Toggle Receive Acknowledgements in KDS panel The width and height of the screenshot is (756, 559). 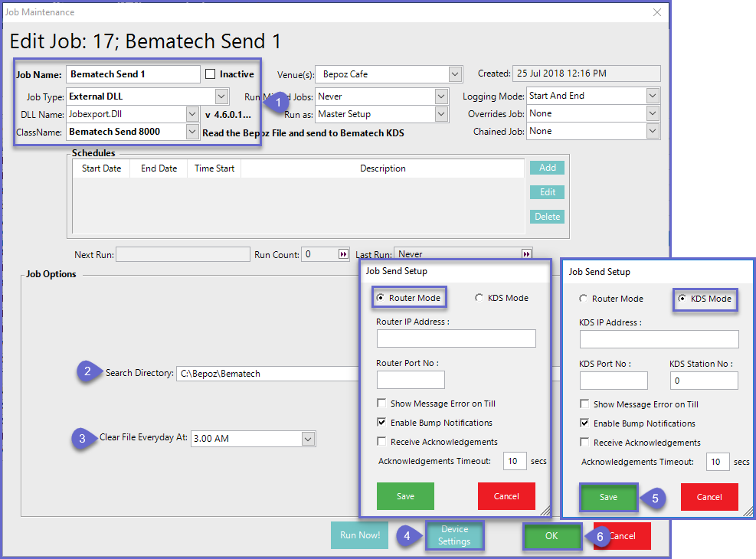(584, 443)
